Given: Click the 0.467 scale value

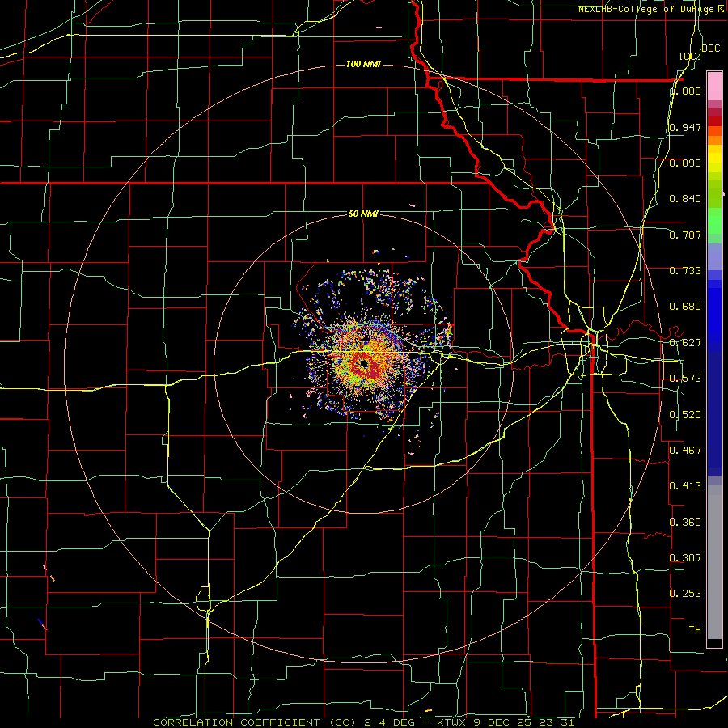Looking at the screenshot, I should (x=685, y=451).
